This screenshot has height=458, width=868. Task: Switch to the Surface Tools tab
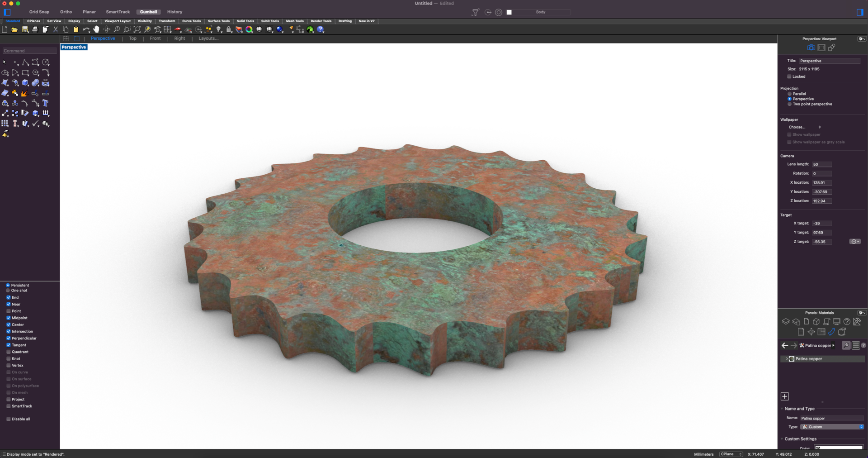click(218, 21)
